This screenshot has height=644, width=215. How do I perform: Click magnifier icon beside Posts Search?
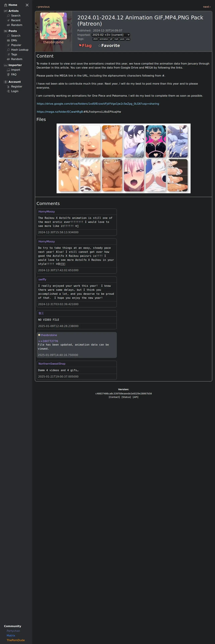coord(9,36)
